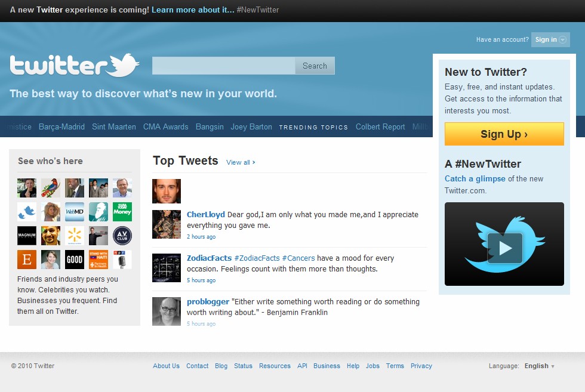Open the Language English dropdown

pyautogui.click(x=540, y=366)
